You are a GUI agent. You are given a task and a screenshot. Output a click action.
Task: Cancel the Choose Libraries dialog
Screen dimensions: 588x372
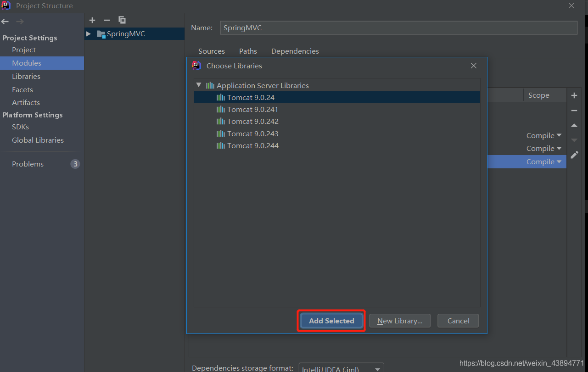coord(458,321)
